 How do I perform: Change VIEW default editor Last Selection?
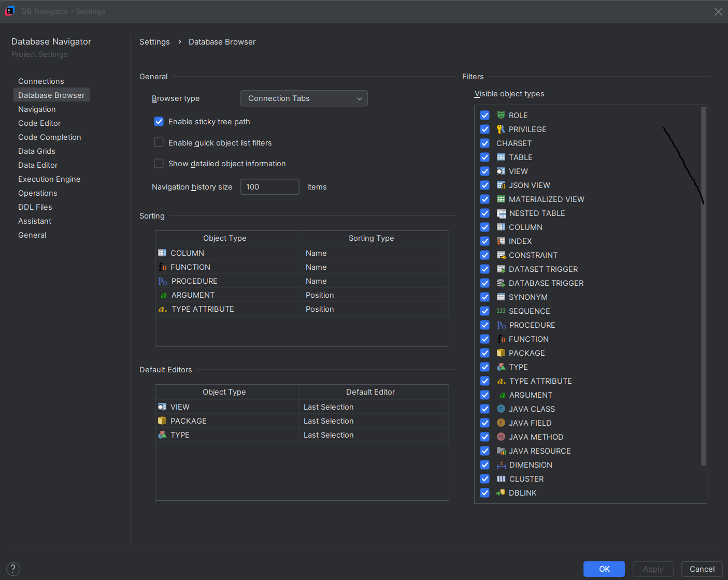point(374,407)
